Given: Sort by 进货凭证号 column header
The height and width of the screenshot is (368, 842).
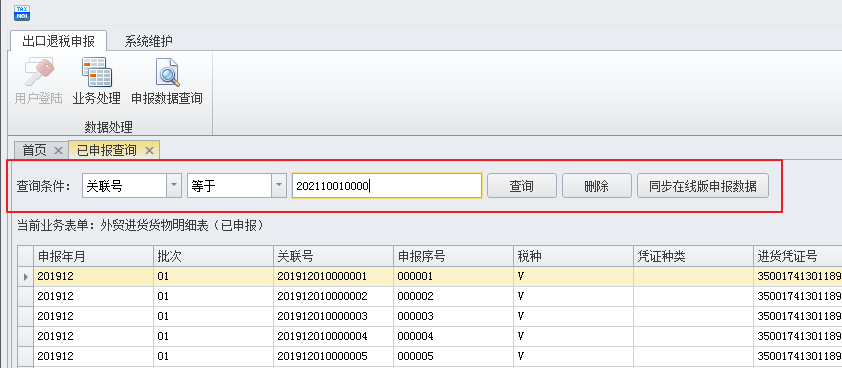Looking at the screenshot, I should [x=798, y=256].
